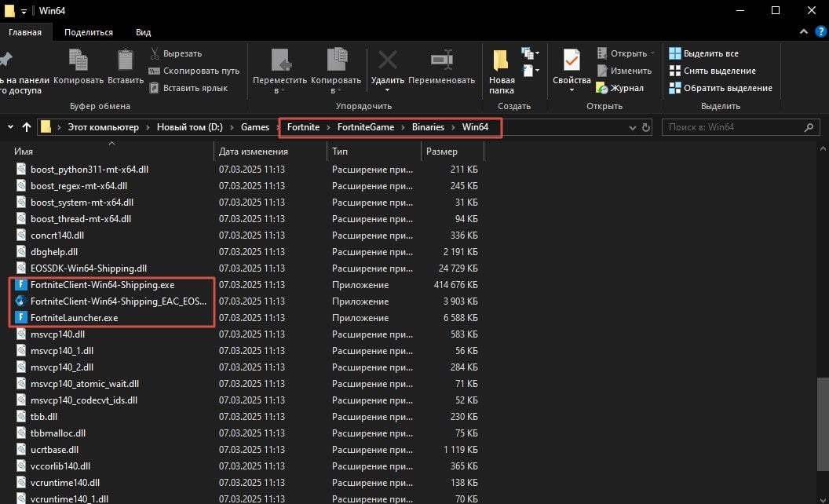The height and width of the screenshot is (504, 829).
Task: Select FortniteLauncher.exe file icon
Action: [x=20, y=317]
